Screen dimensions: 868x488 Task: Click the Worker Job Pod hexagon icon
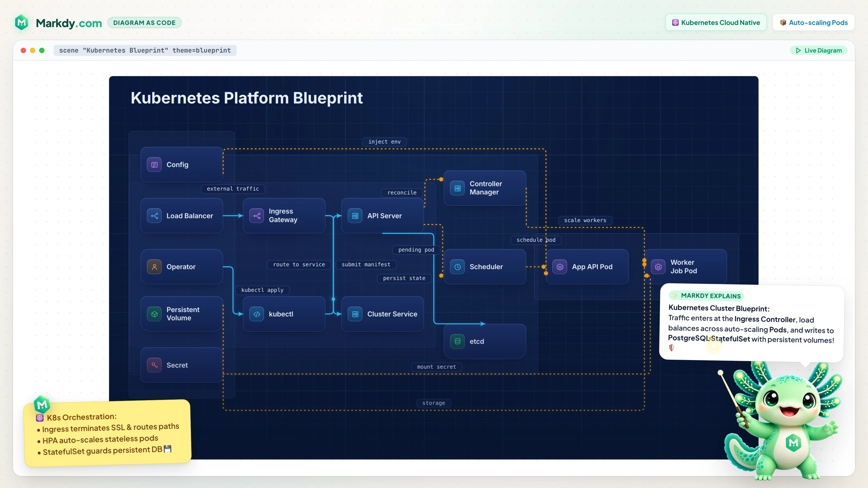tap(658, 267)
